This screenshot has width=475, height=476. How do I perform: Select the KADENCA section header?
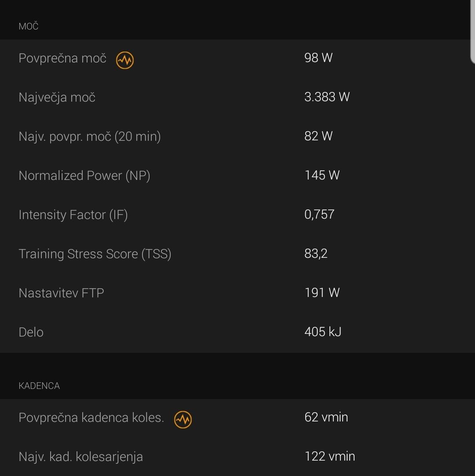click(39, 386)
